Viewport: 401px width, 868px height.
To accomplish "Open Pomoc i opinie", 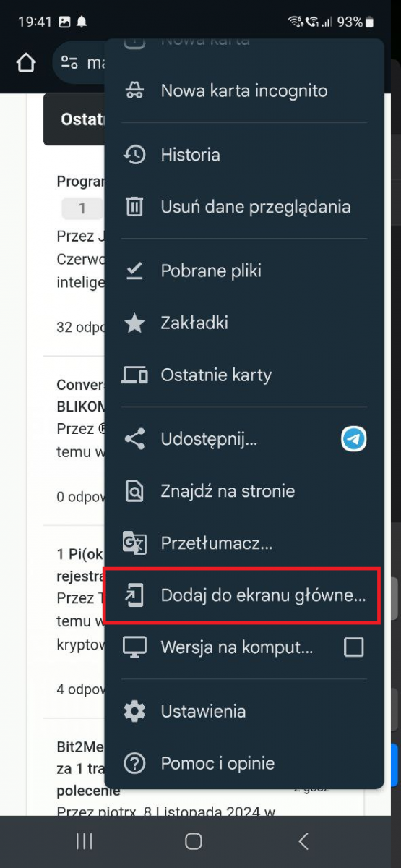I will 244,763.
